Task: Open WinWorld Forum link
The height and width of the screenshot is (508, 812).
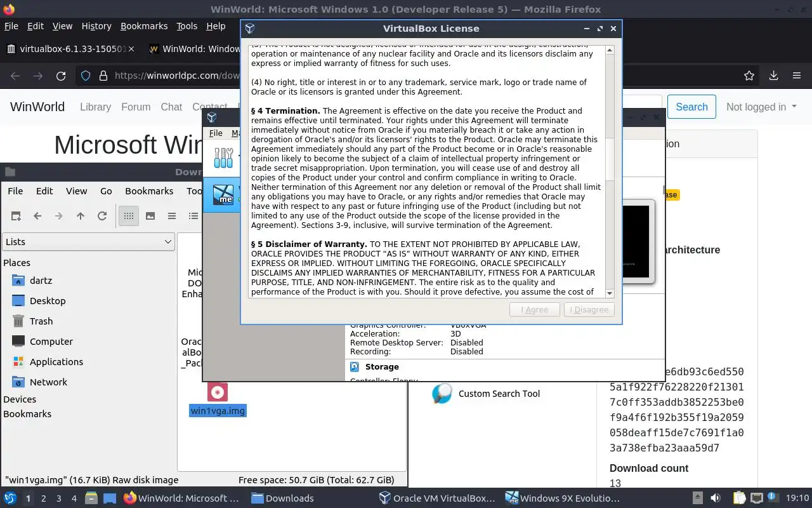Action: [136, 107]
